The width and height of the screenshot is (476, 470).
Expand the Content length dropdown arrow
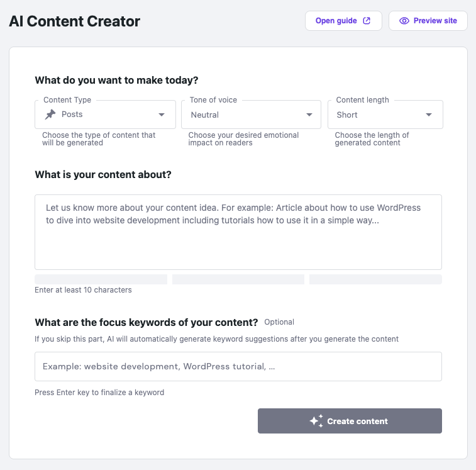pos(429,115)
